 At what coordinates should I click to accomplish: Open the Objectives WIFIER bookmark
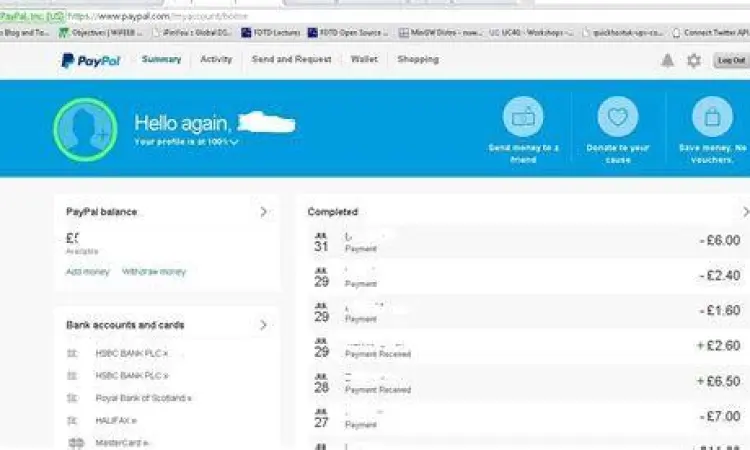[x=100, y=33]
